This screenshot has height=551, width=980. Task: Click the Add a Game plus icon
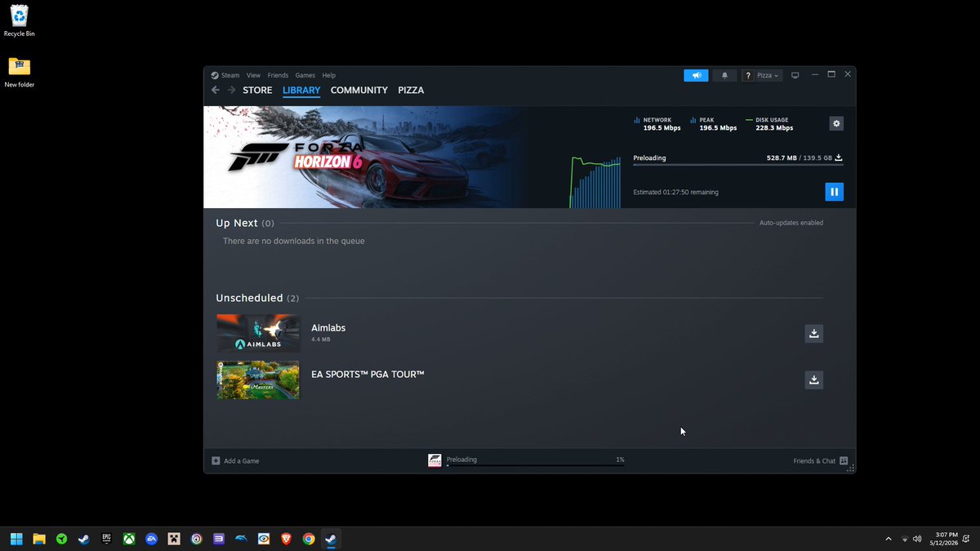click(216, 460)
